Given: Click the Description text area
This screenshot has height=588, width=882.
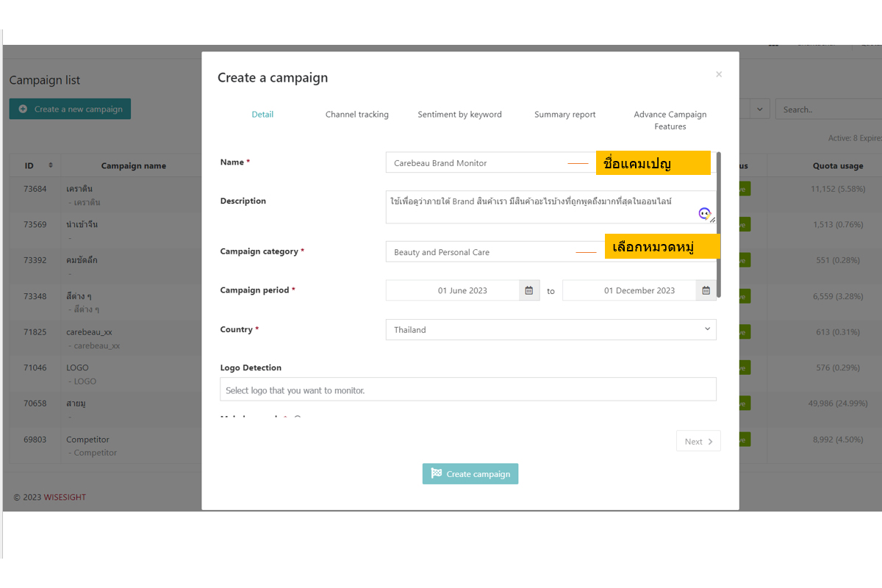Looking at the screenshot, I should (x=551, y=207).
